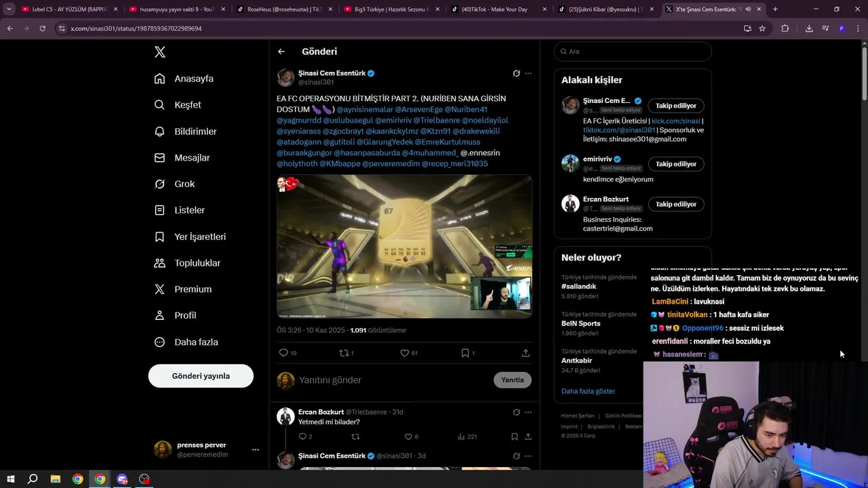Share Ercan Bozkurt's reply

click(528, 437)
